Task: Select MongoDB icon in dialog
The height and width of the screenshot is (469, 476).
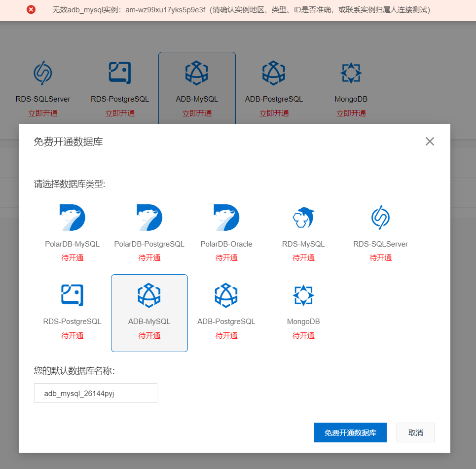Action: 303,295
